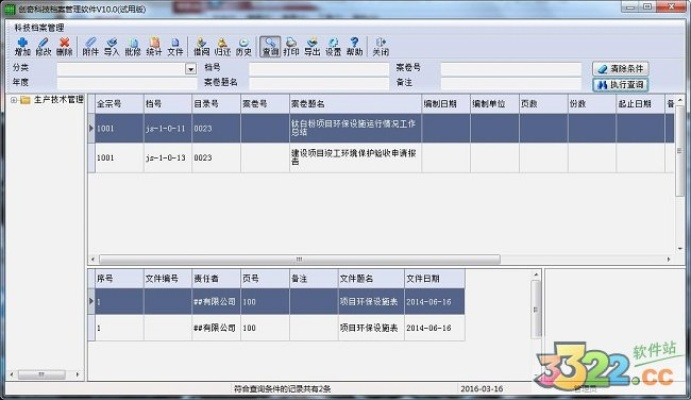Toggle the 查询 (Query) magnifier tool
Screen dimensions: 691x400
pyautogui.click(x=270, y=47)
